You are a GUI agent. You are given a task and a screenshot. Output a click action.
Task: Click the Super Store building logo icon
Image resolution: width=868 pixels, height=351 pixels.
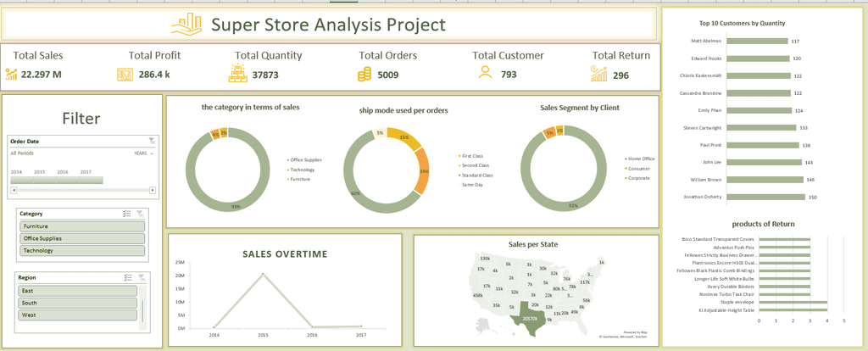point(186,25)
